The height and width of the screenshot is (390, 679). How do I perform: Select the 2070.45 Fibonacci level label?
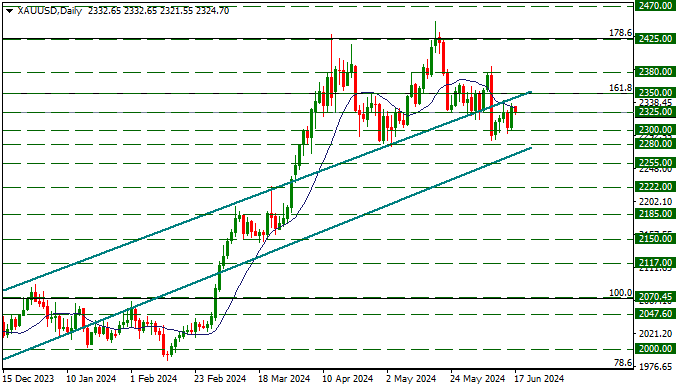point(655,297)
